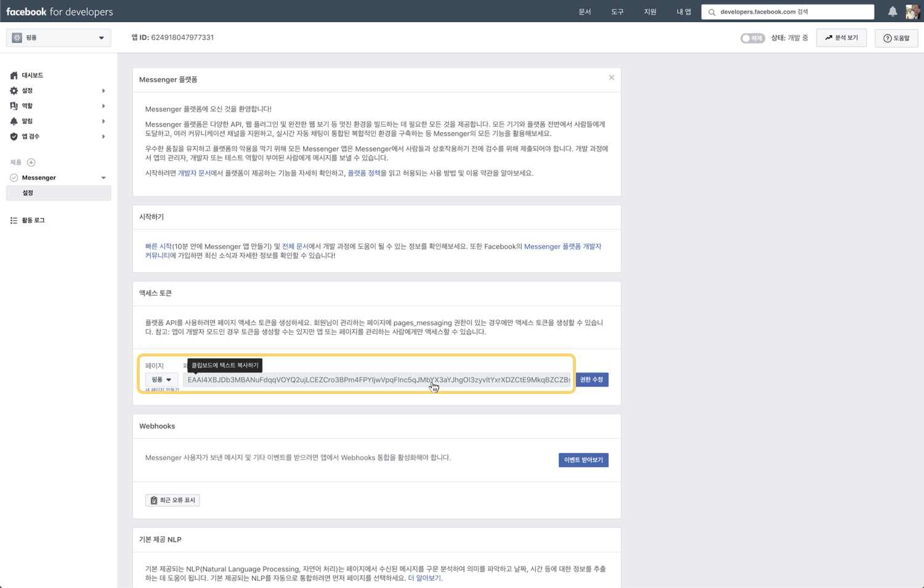Click the app icon next to 핑퐁

[x=17, y=38]
